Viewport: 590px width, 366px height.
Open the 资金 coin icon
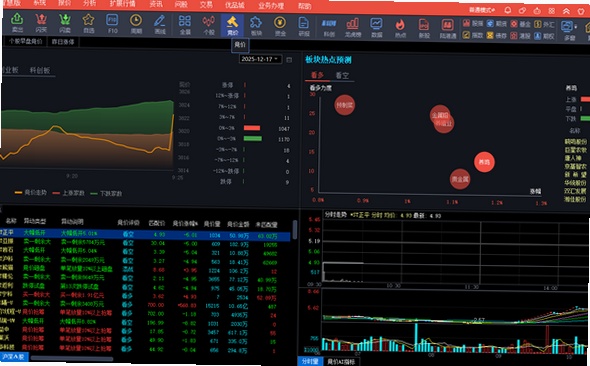[280, 26]
